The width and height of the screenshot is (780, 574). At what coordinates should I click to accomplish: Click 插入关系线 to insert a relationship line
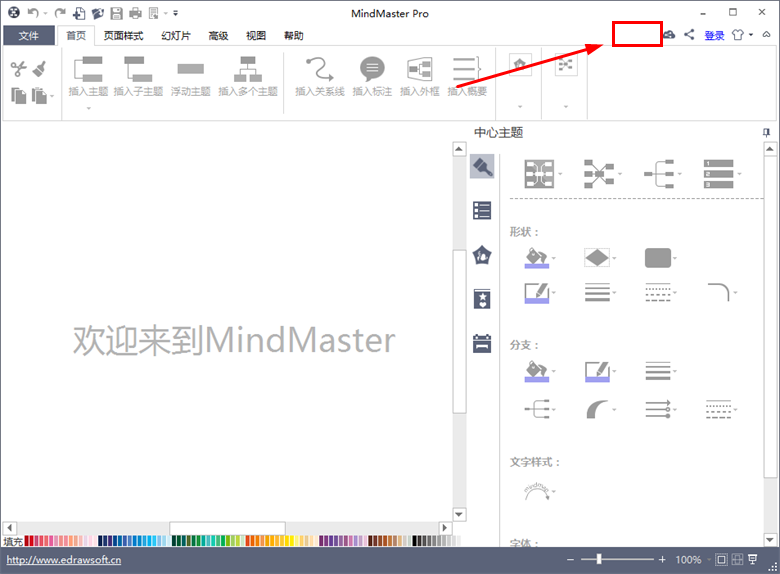point(319,76)
